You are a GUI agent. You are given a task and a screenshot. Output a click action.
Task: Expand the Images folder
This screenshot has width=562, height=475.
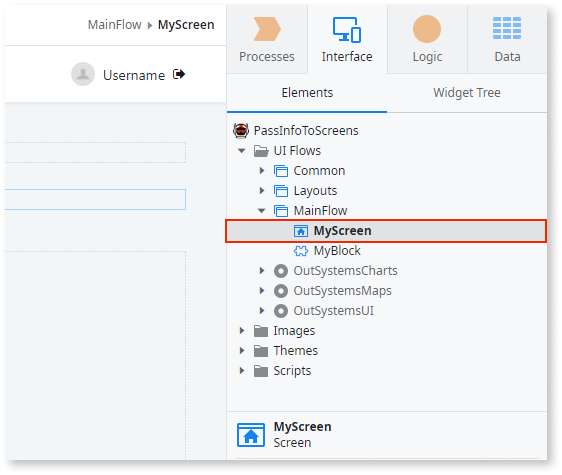pyautogui.click(x=242, y=331)
